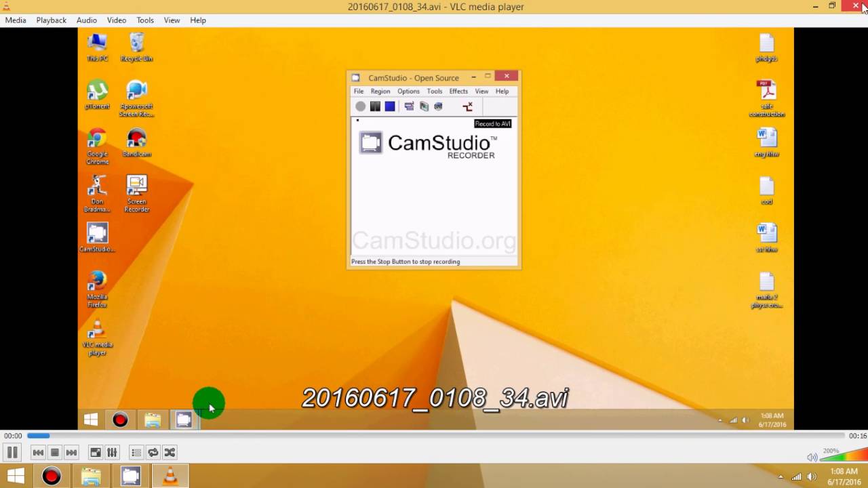Open network status tray icon
868x488 pixels.
point(797,476)
